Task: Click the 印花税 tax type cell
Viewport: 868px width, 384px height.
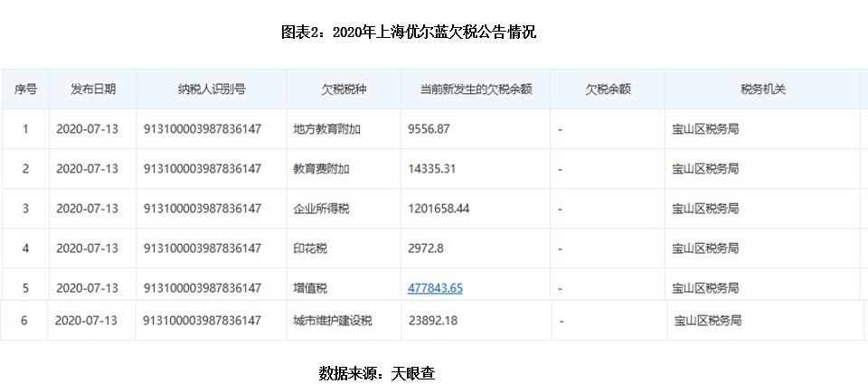Action: pos(309,248)
